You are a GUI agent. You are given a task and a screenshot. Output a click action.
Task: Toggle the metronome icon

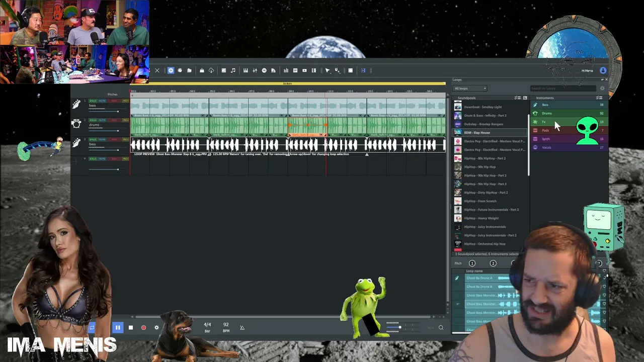(x=242, y=328)
